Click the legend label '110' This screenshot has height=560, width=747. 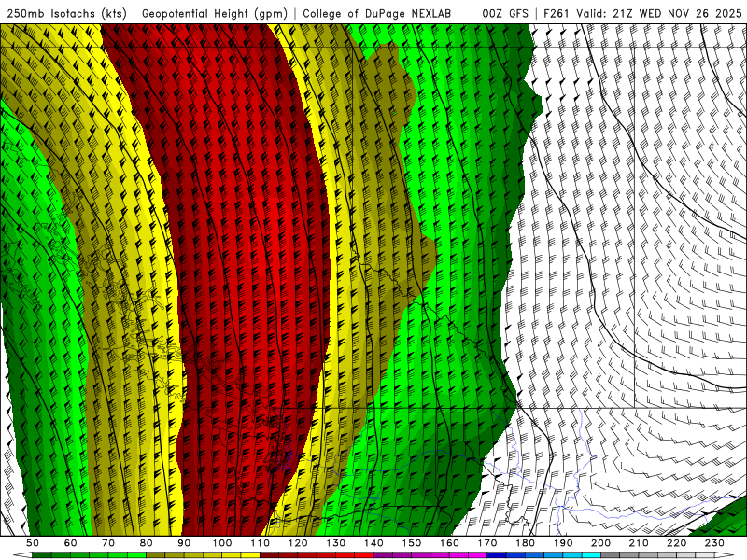261,543
